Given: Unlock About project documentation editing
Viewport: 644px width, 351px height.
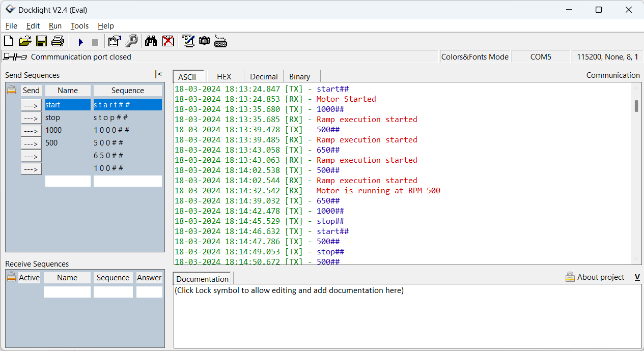Looking at the screenshot, I should pyautogui.click(x=570, y=277).
